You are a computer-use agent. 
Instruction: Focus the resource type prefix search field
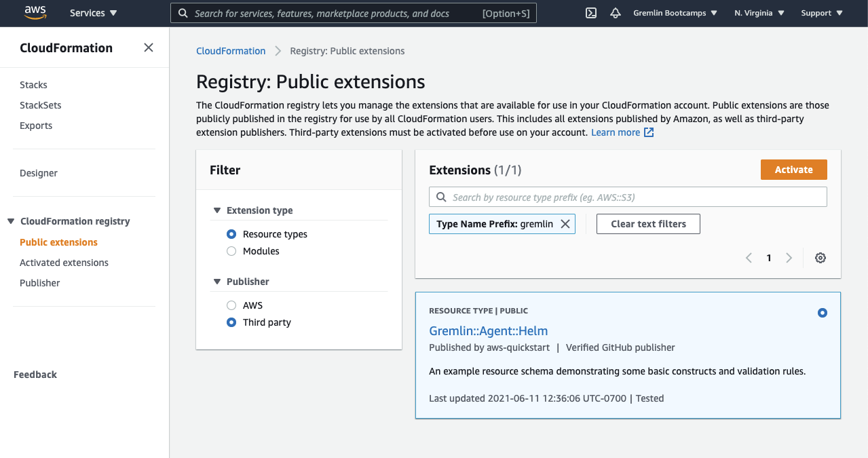(628, 197)
